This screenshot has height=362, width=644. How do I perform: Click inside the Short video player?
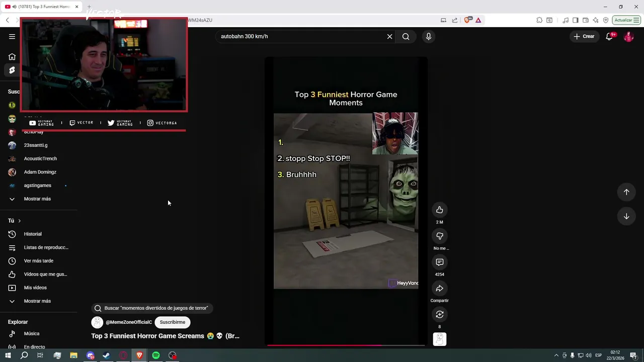click(346, 201)
